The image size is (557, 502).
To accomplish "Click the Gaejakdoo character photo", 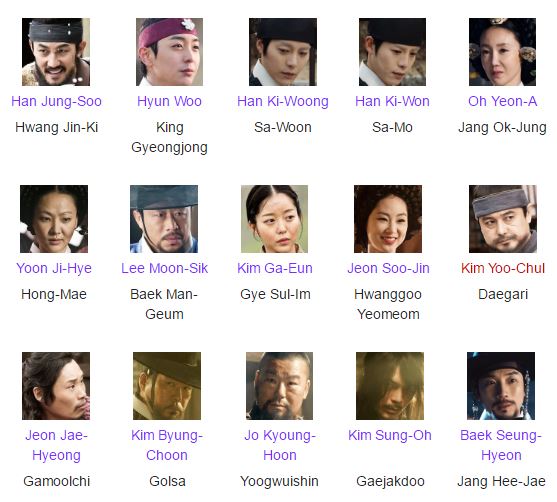I will click(x=390, y=386).
